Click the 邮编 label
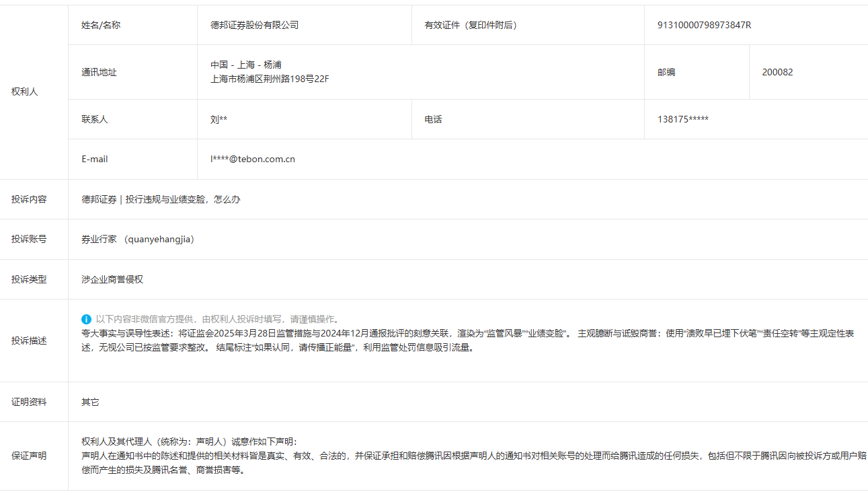This screenshot has width=868, height=494. pos(666,72)
